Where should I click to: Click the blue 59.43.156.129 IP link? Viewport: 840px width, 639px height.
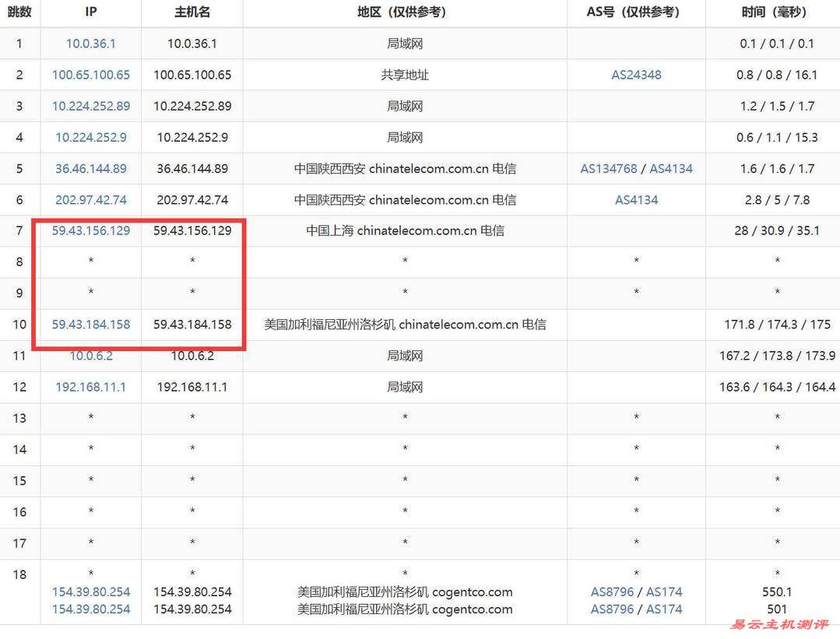(90, 230)
